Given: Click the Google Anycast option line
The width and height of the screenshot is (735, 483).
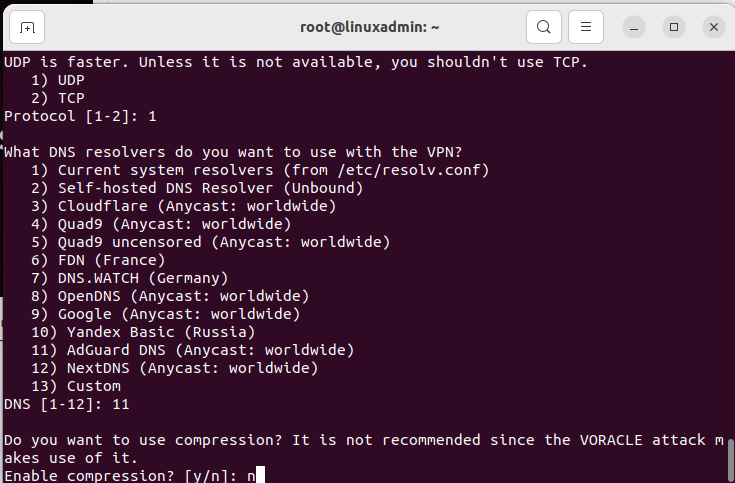Looking at the screenshot, I should click(x=165, y=314).
